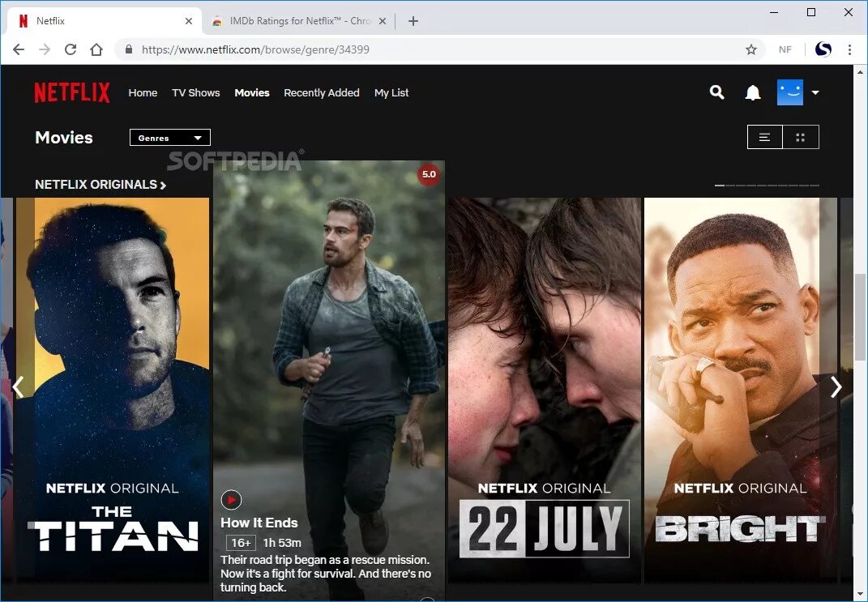
Task: Open the Genres dropdown
Action: (170, 138)
